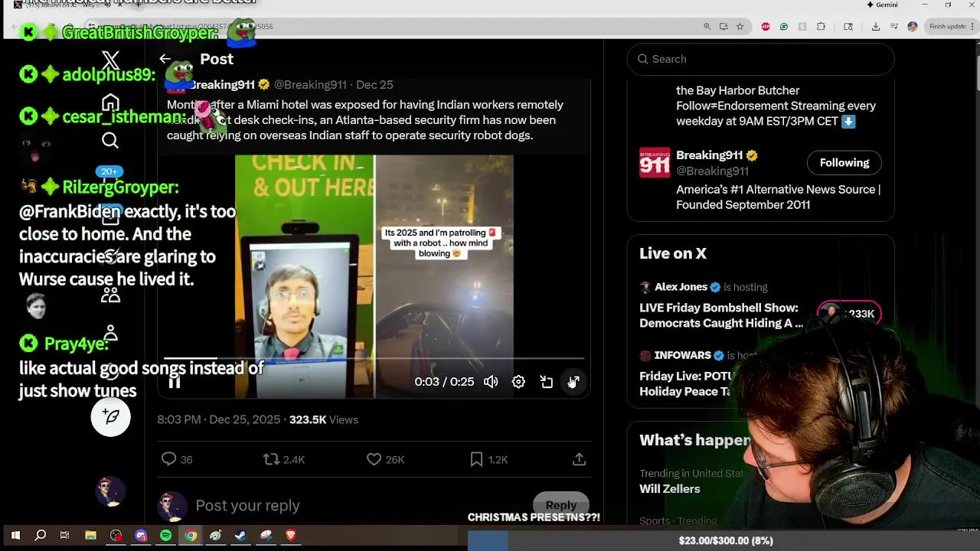Click the 323.5K Views count
980x551 pixels.
[323, 419]
